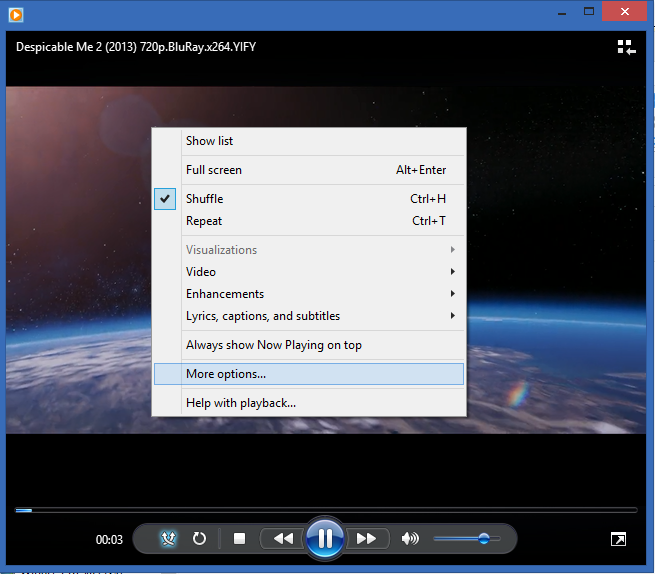
Task: Adjust the volume slider handle
Action: click(x=484, y=538)
